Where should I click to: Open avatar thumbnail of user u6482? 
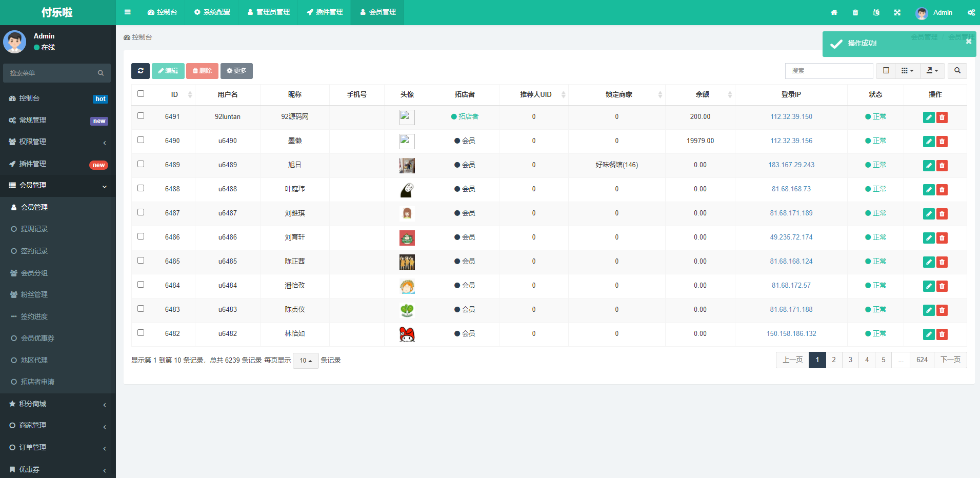(407, 334)
